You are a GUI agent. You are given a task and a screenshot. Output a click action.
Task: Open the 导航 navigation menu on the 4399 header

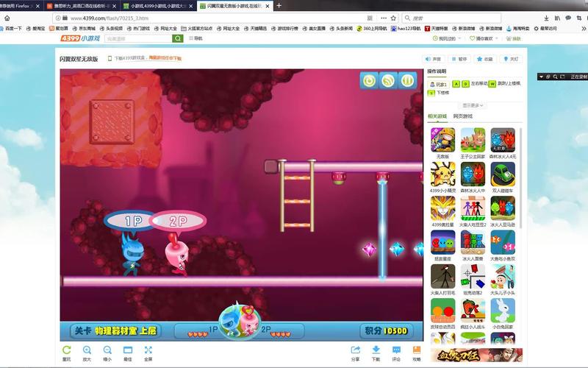click(196, 38)
